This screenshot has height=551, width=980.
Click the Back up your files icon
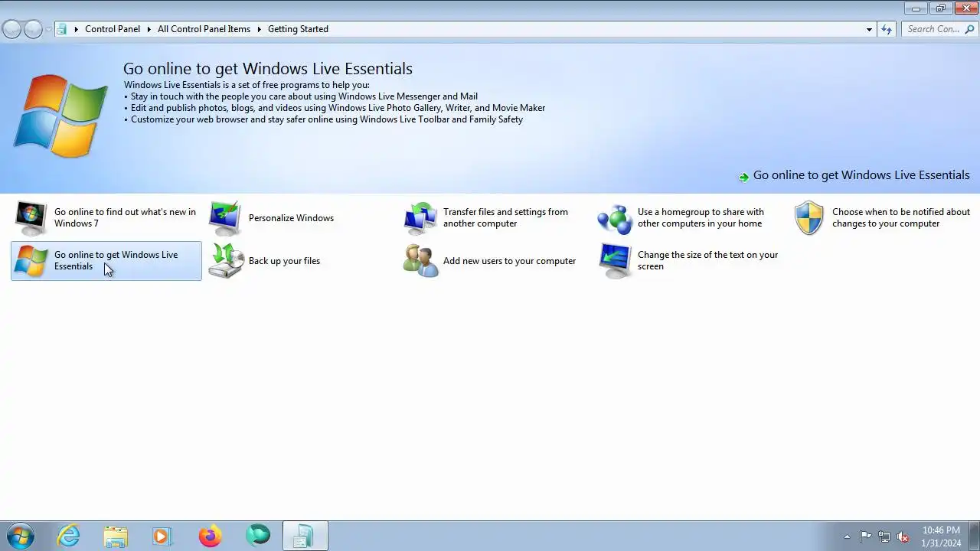(x=225, y=261)
